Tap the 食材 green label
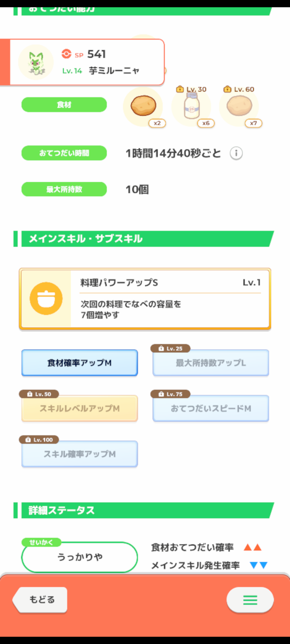 pos(64,105)
